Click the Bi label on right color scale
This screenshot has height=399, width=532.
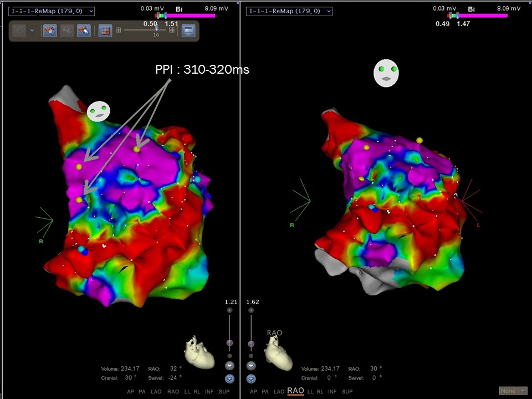click(x=471, y=9)
